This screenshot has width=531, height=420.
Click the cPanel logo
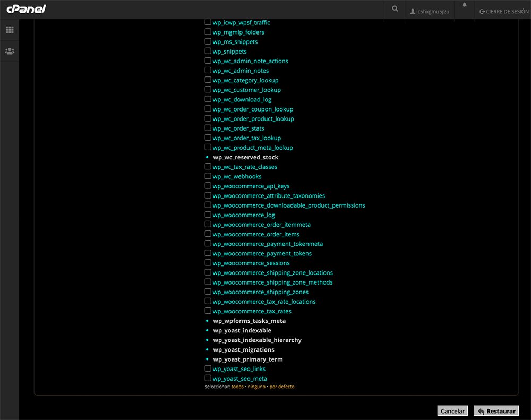tap(26, 9)
